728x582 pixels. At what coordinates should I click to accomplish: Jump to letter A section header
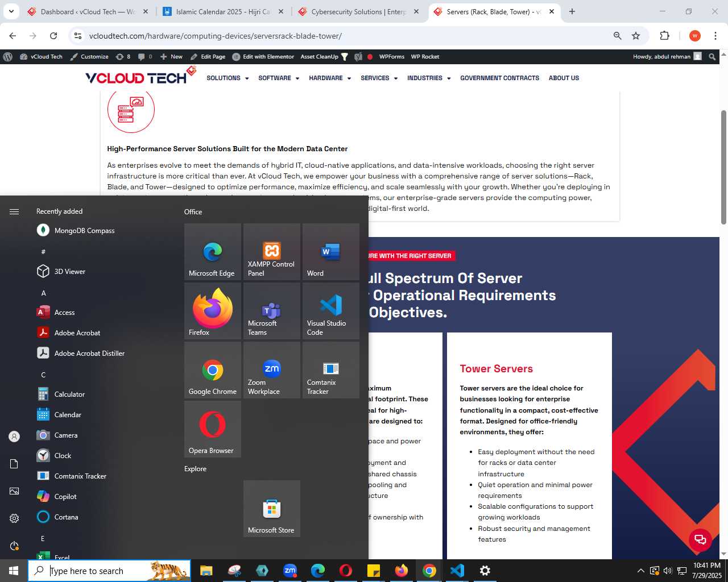(x=43, y=293)
